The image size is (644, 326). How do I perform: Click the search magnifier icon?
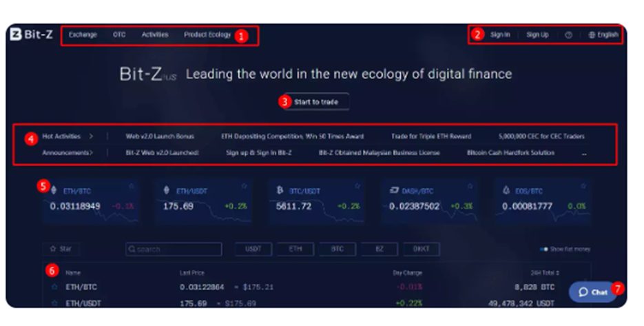(x=132, y=249)
